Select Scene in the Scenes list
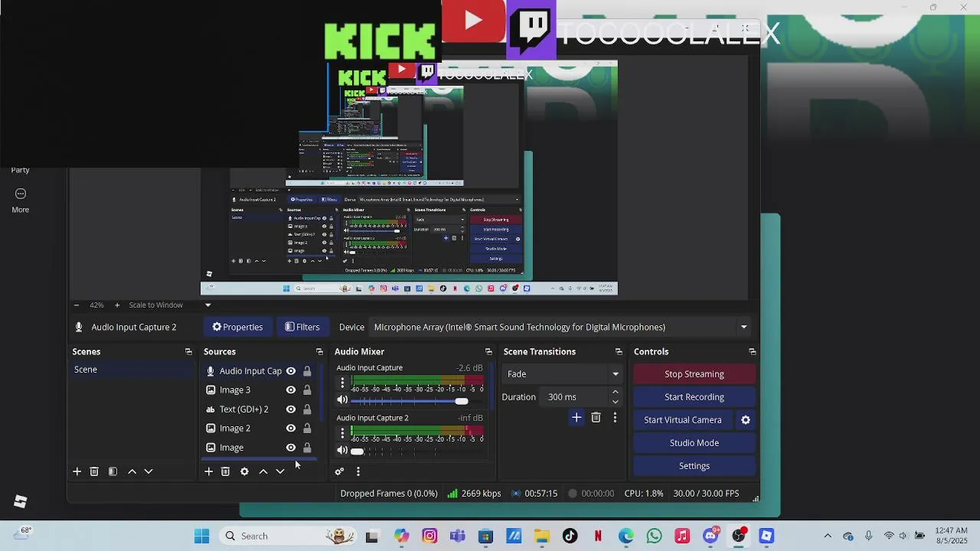This screenshot has height=551, width=980. pyautogui.click(x=132, y=370)
